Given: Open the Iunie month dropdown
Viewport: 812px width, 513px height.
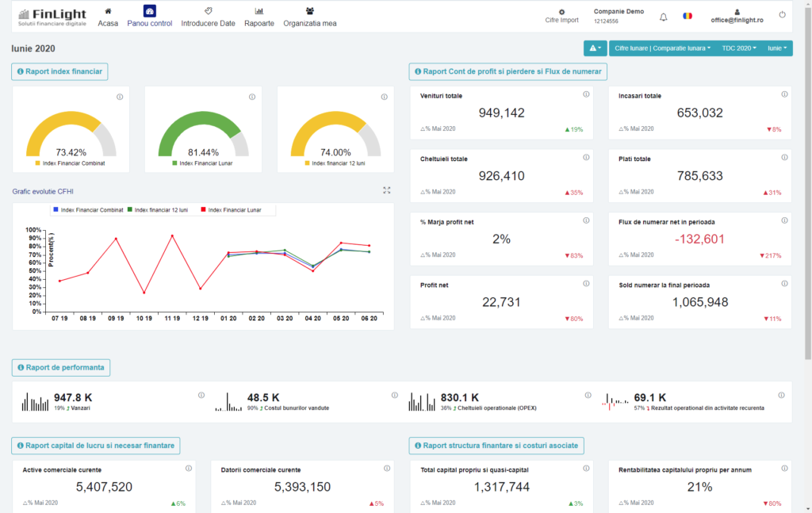Looking at the screenshot, I should point(778,48).
